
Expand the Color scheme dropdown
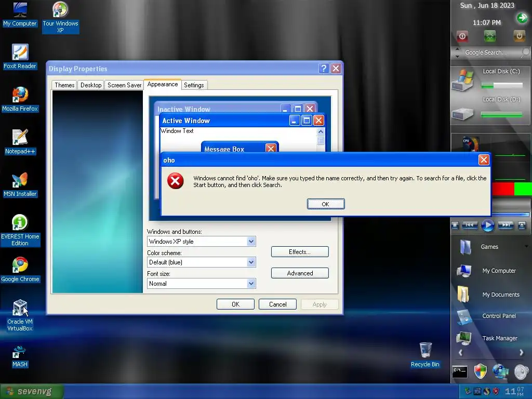pyautogui.click(x=251, y=262)
